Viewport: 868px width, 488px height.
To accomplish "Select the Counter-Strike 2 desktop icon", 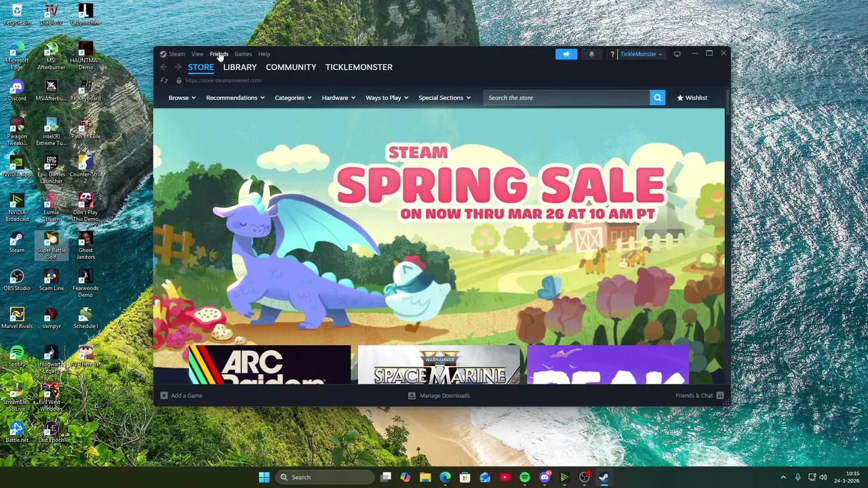I will (x=85, y=169).
